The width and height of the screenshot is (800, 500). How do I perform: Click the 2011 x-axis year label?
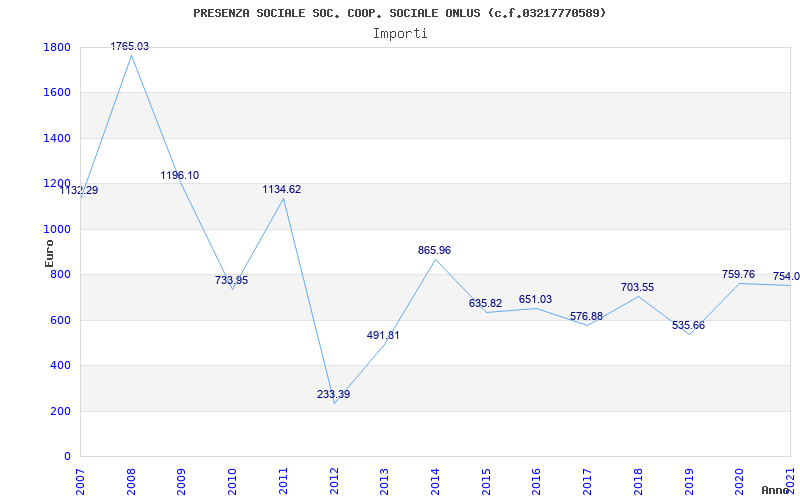coord(283,482)
